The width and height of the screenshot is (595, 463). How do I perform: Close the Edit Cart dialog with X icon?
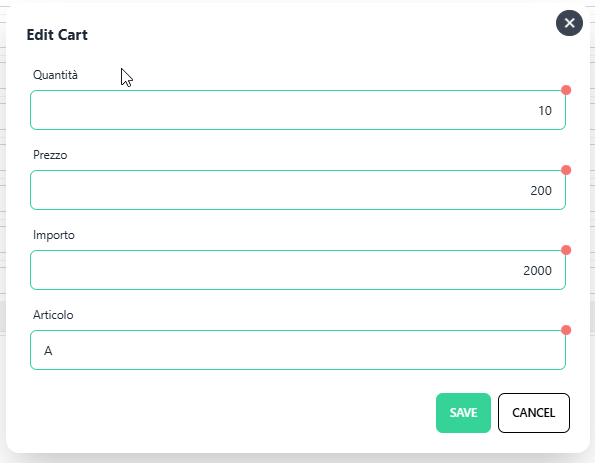(x=569, y=23)
